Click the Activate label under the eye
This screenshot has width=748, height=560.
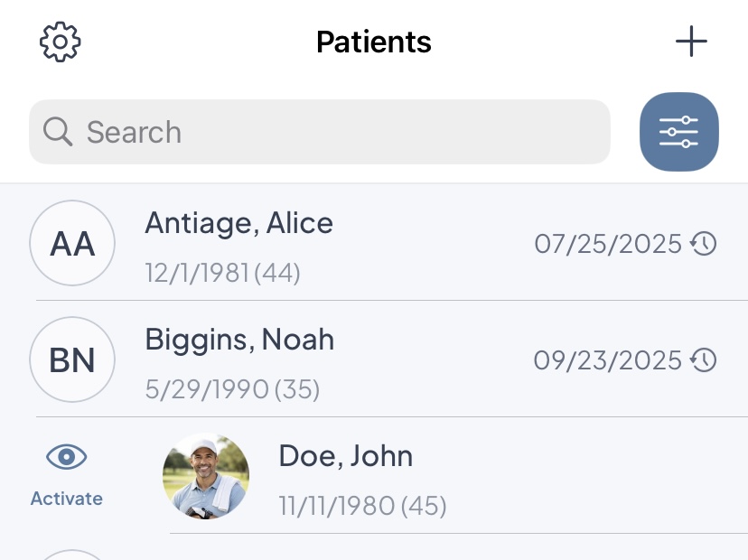click(67, 499)
